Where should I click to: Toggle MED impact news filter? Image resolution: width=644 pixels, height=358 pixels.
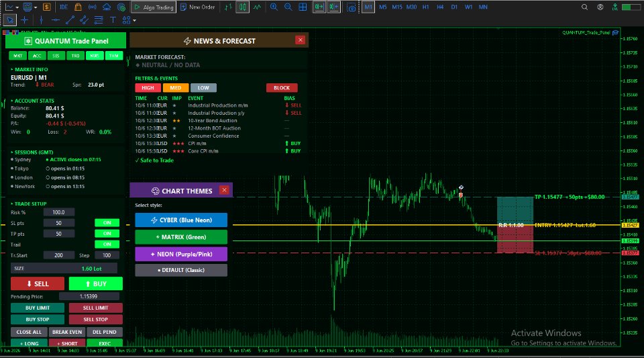(x=176, y=88)
